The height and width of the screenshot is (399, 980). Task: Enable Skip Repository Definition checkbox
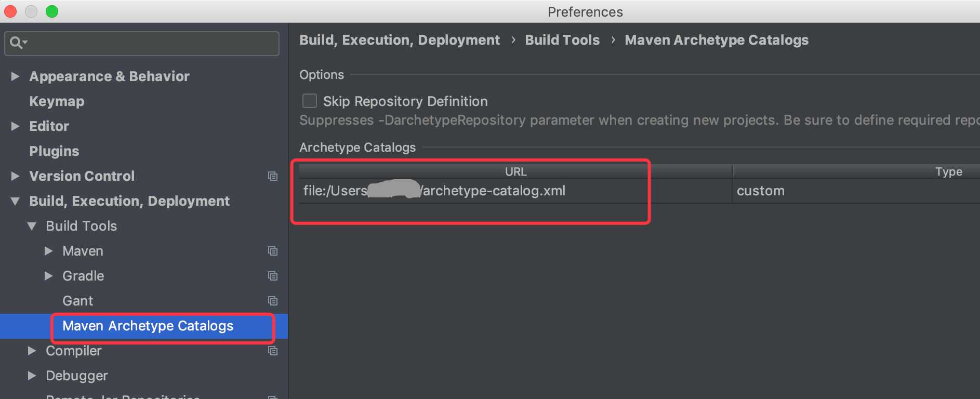tap(310, 101)
